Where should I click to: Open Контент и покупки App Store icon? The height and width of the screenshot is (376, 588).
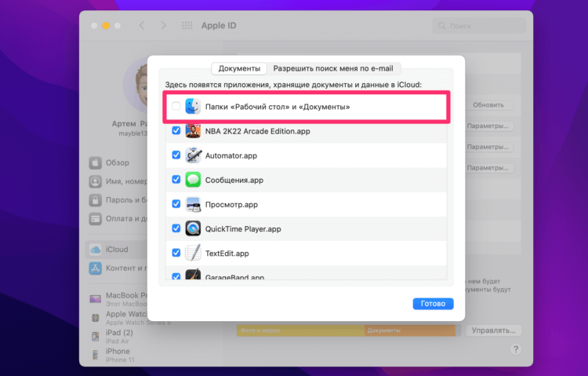click(95, 268)
